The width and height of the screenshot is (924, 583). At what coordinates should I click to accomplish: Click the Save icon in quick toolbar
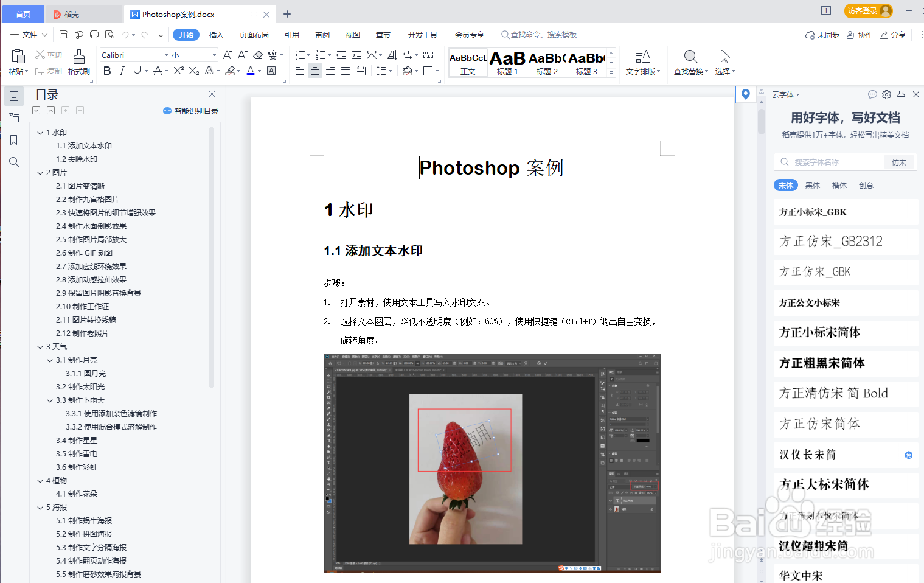(64, 35)
